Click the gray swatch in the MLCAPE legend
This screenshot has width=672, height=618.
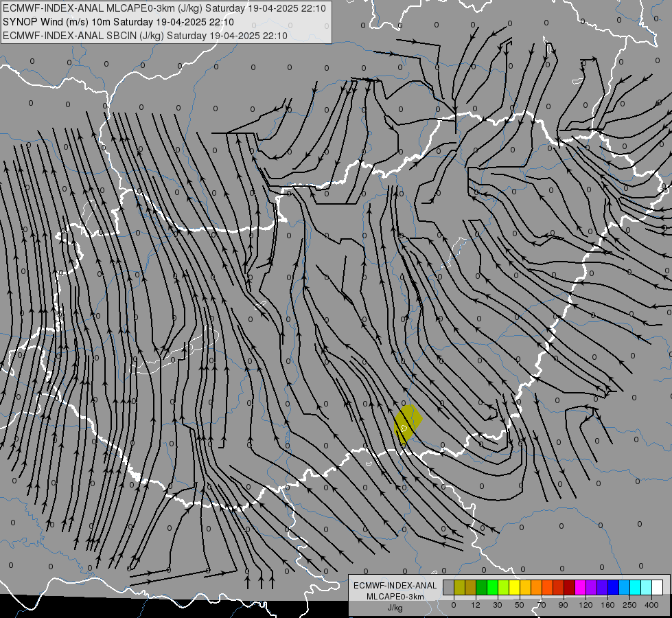[449, 587]
